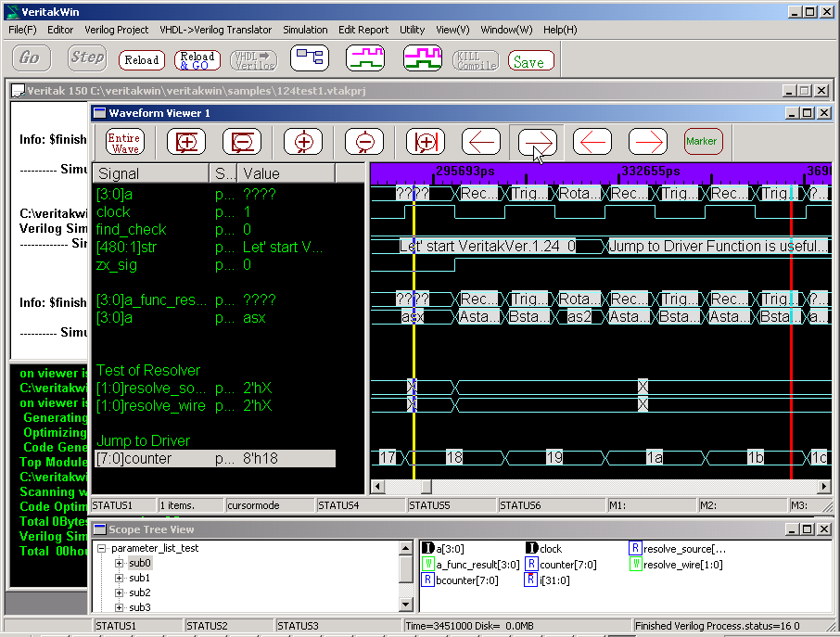Image resolution: width=840 pixels, height=637 pixels.
Task: Select sub0 in the Scope Tree View
Action: point(140,563)
